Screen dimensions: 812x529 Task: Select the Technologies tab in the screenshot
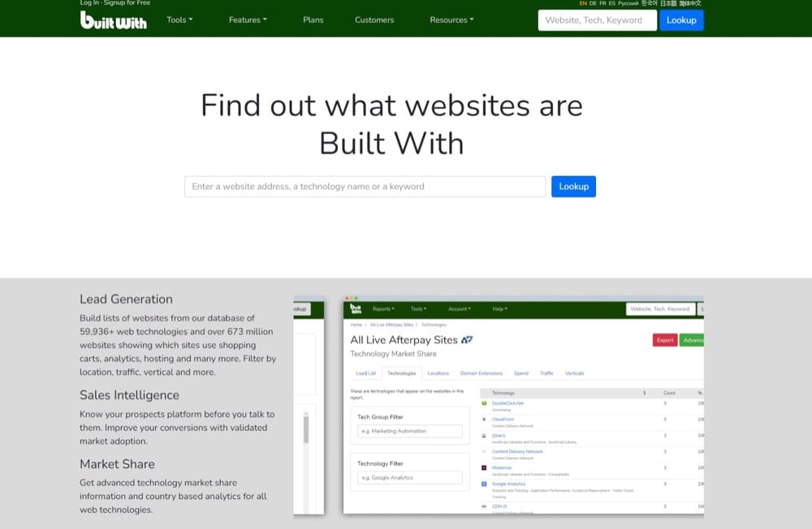pyautogui.click(x=401, y=373)
